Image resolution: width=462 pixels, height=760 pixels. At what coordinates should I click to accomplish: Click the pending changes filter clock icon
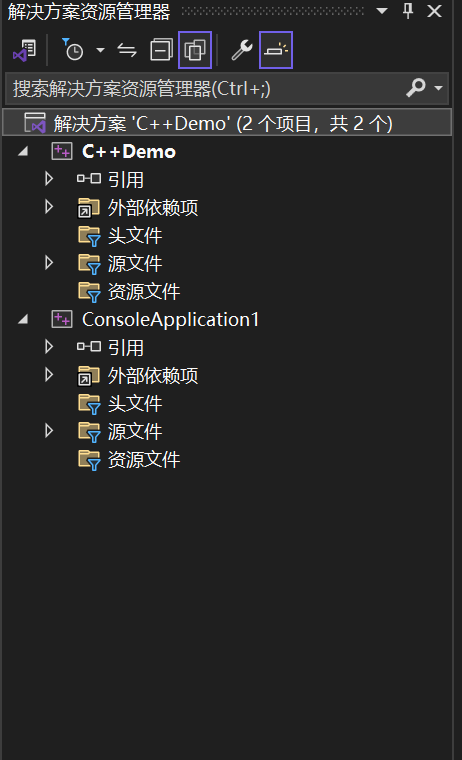(x=73, y=50)
